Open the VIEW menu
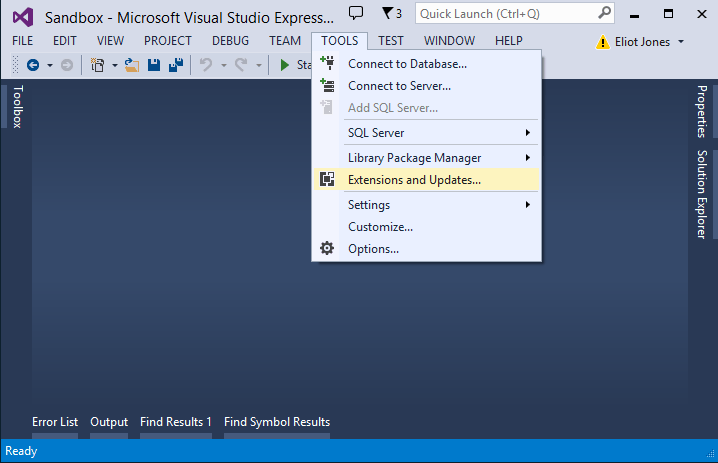 (110, 41)
